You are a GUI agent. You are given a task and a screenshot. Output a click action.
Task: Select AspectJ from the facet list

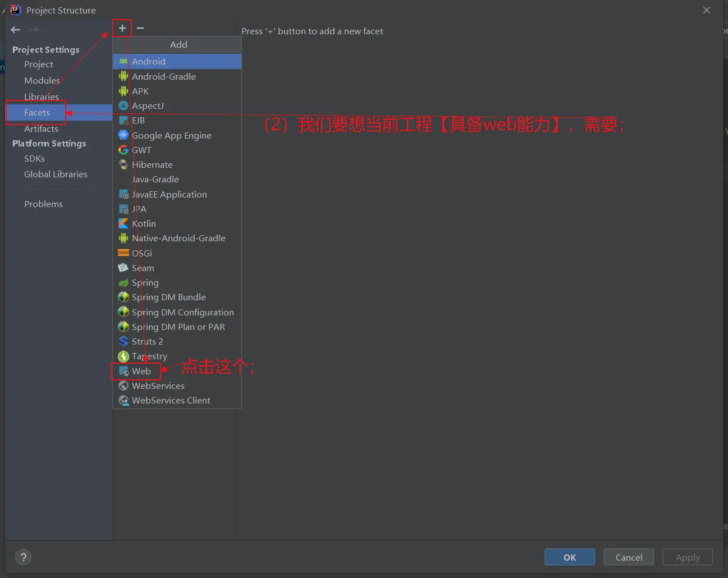click(177, 105)
